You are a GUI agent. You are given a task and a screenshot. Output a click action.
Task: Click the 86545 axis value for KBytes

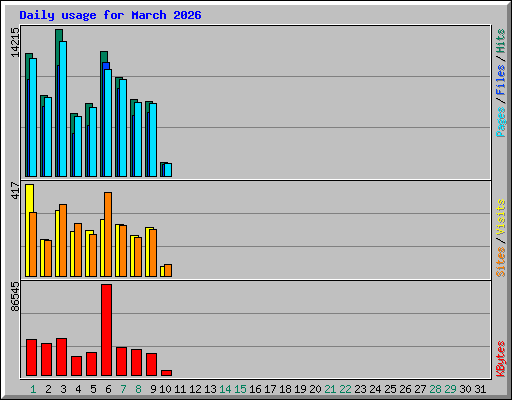click(x=15, y=297)
